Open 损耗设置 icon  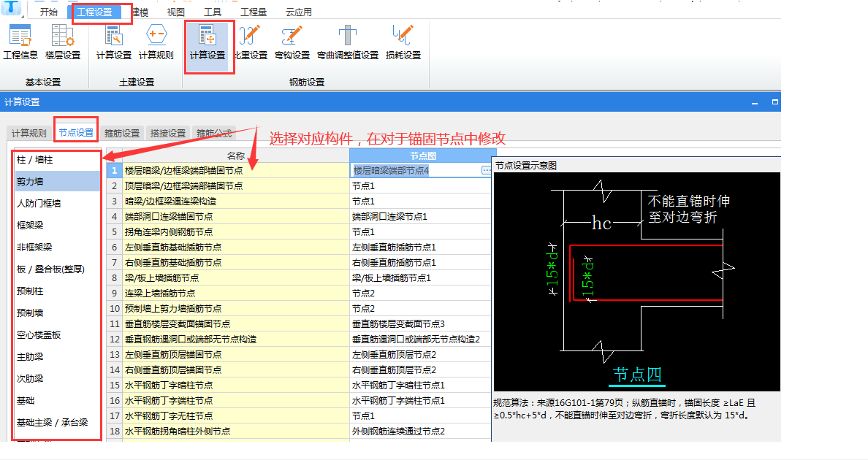coord(403,42)
